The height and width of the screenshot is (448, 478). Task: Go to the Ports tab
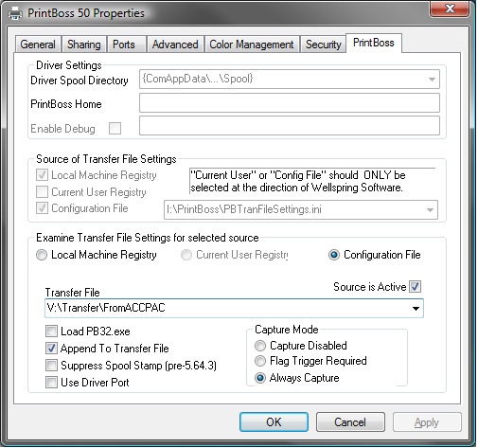124,45
